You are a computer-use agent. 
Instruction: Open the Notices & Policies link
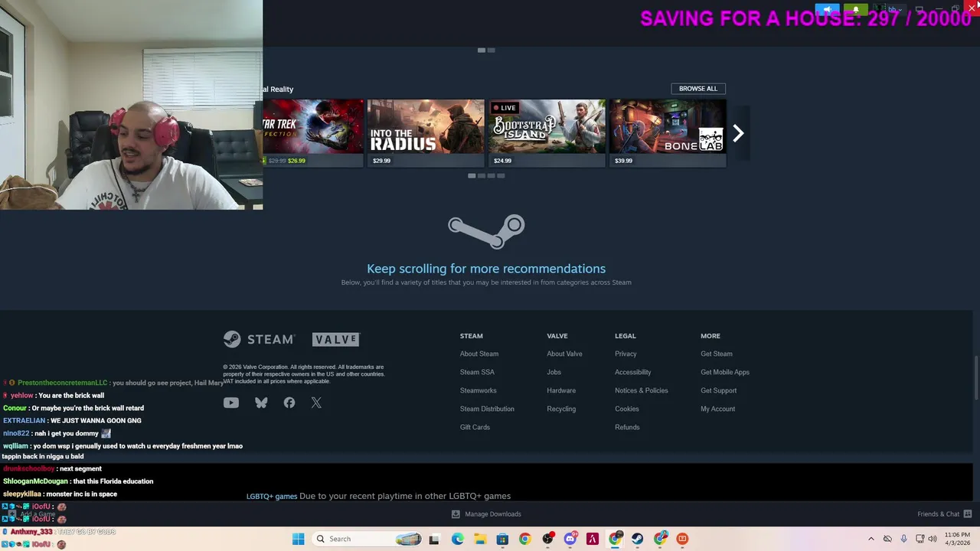[642, 390]
